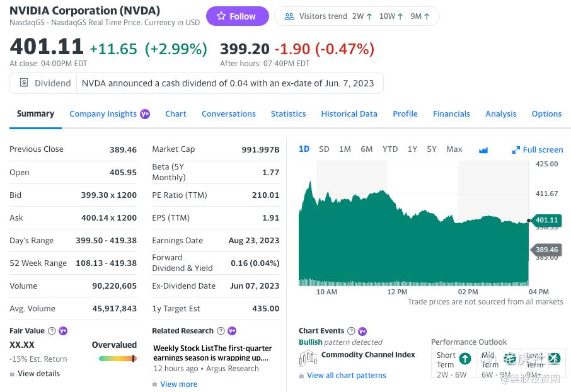Screen dimensions: 571x392
Task: Open the Weekly Stock List research article
Action: 212,353
